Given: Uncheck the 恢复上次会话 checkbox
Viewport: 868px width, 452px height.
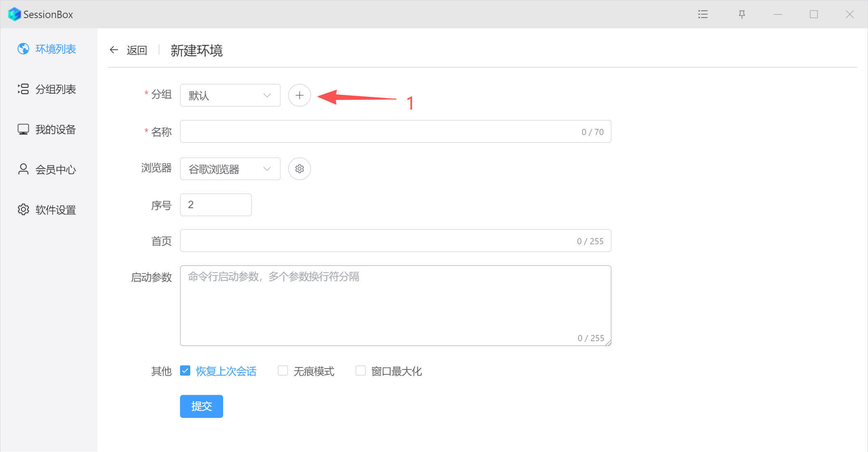Looking at the screenshot, I should pos(185,371).
